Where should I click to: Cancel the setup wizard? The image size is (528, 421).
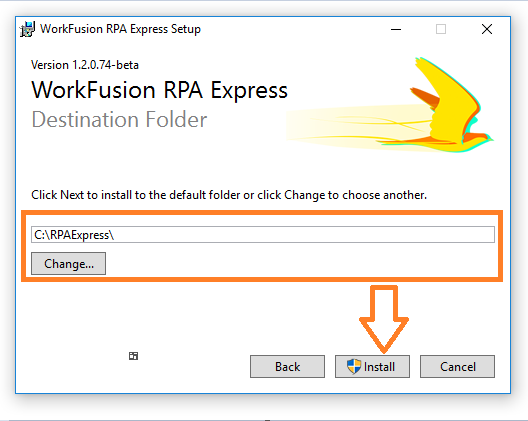click(x=457, y=366)
